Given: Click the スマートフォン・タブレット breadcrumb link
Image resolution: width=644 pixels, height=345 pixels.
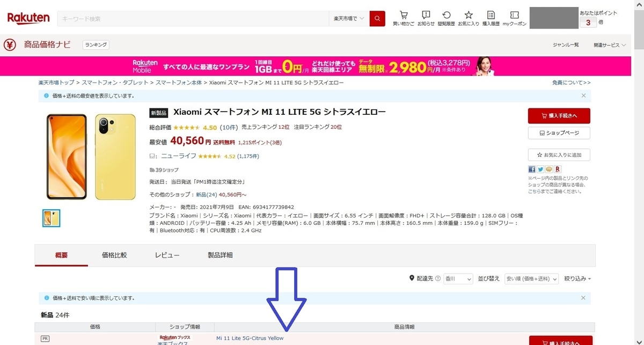Looking at the screenshot, I should pos(115,83).
